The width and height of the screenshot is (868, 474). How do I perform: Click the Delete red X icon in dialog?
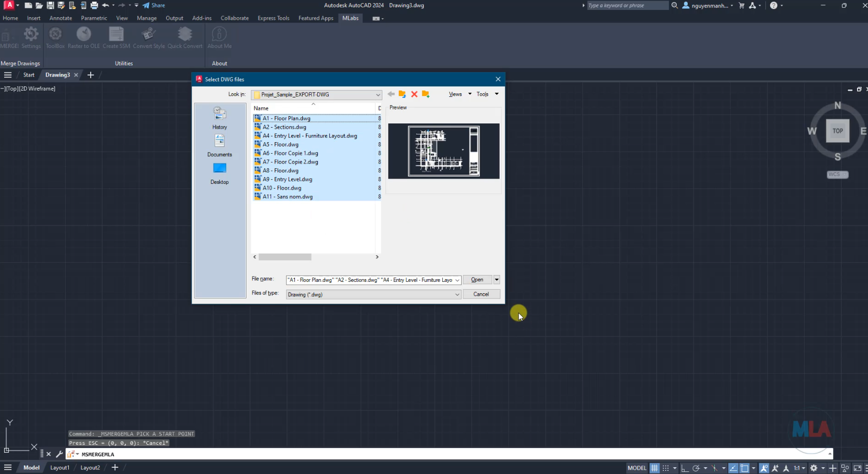coord(414,94)
